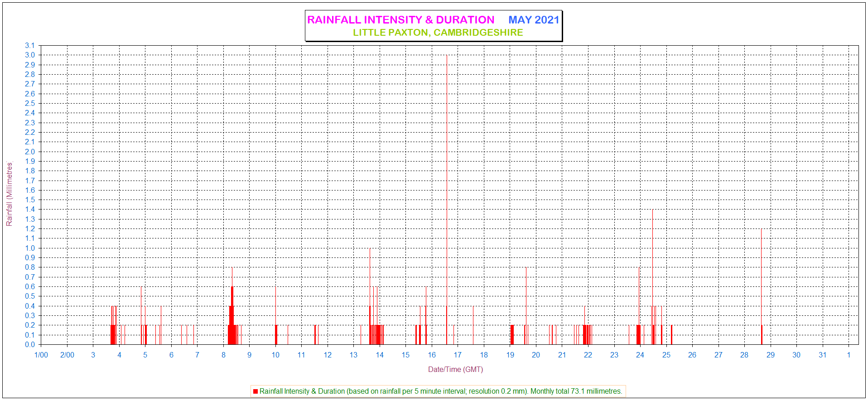Click x-axis date label 19
The image size is (868, 400).
tap(510, 355)
